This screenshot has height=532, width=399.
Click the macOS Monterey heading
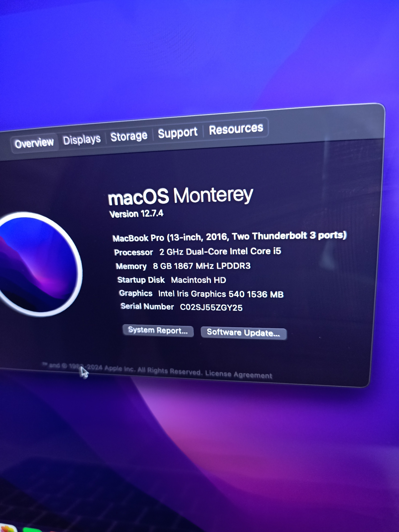point(180,196)
